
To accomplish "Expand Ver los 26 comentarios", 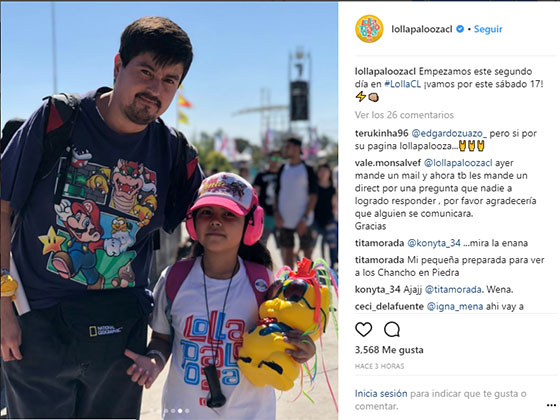I will click(x=404, y=115).
